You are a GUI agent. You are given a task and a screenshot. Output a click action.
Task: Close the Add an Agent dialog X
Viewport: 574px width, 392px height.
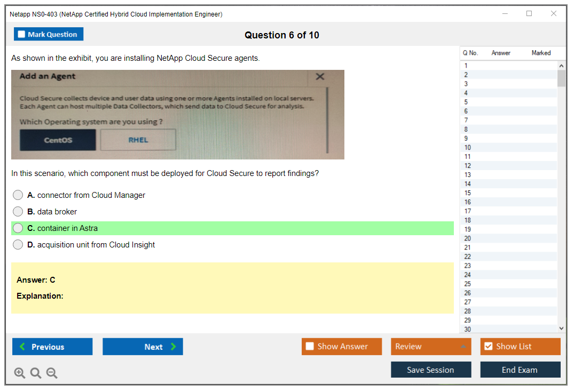pyautogui.click(x=320, y=77)
